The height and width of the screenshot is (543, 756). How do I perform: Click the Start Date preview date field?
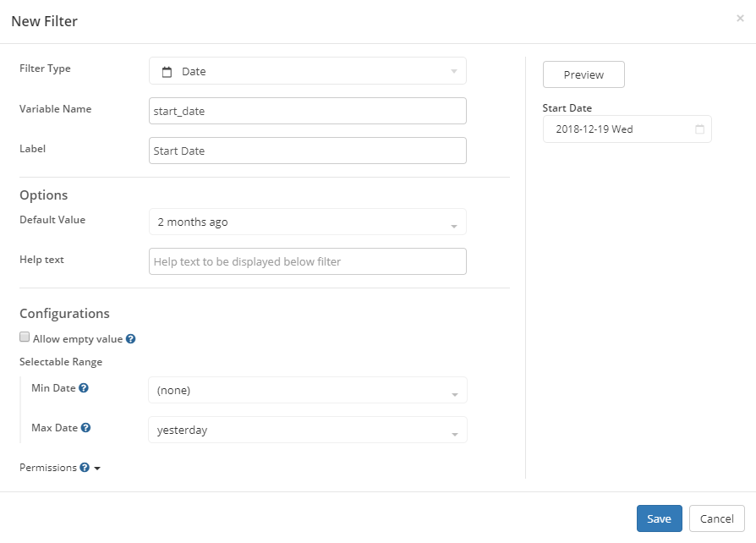627,129
